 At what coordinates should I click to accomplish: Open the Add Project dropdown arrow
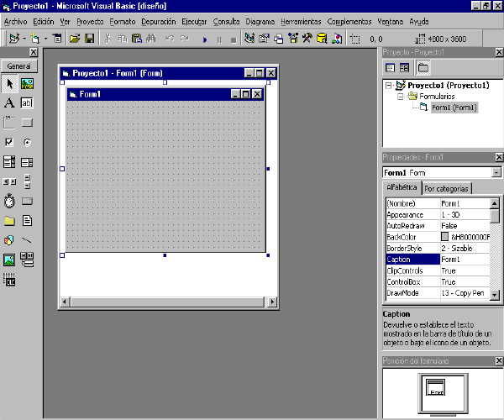tap(24, 39)
